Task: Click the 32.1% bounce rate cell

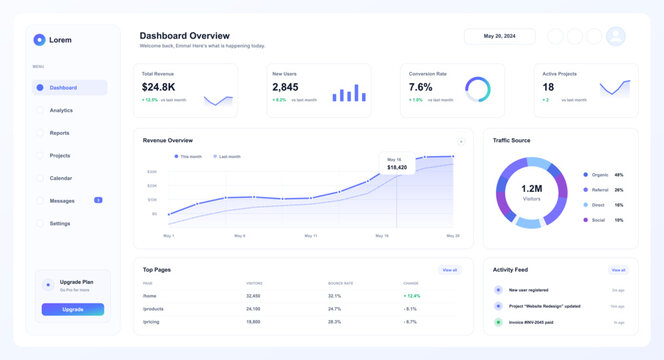Action: coord(335,296)
